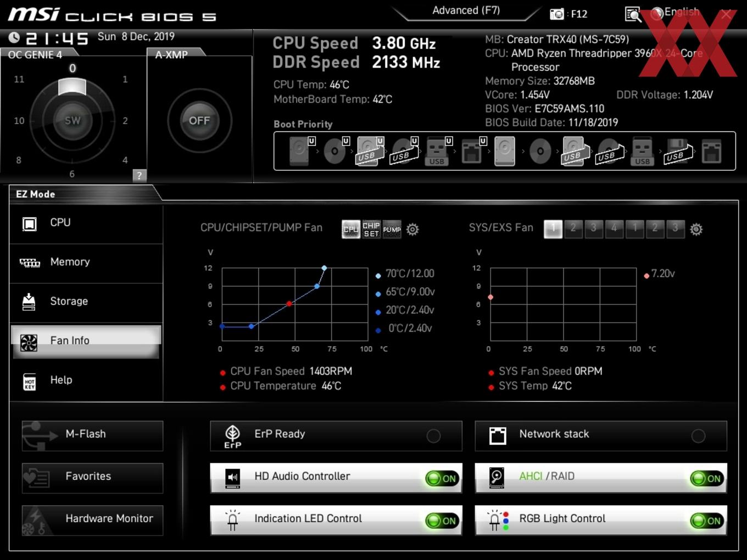Click the A-XMP tab label
The width and height of the screenshot is (747, 560).
[171, 55]
